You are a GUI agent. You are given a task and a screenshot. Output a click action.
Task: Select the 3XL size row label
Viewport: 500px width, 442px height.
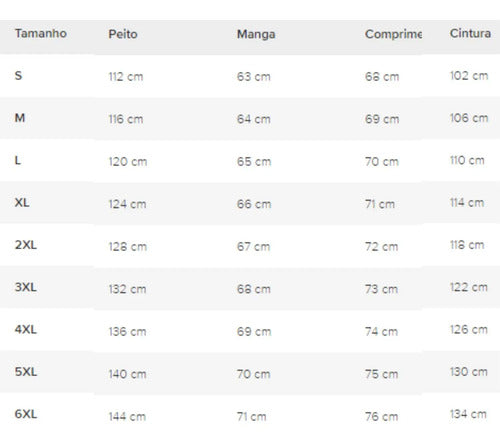tap(26, 287)
